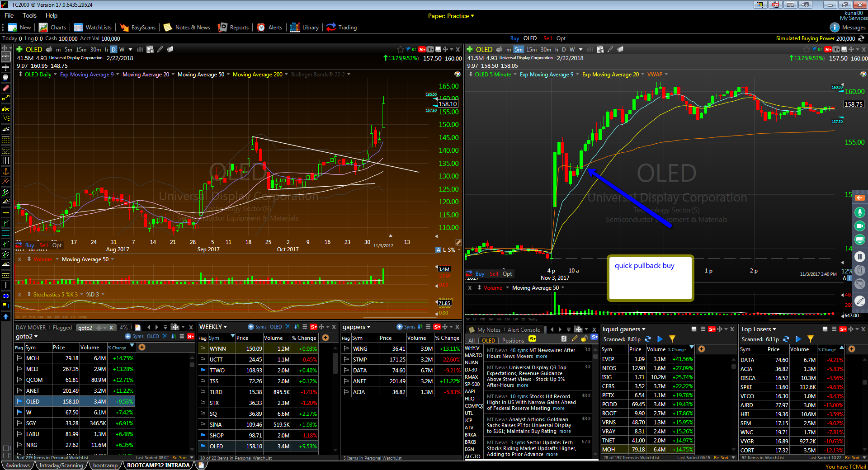Click microphone button in the recorder sidebar

point(860,212)
